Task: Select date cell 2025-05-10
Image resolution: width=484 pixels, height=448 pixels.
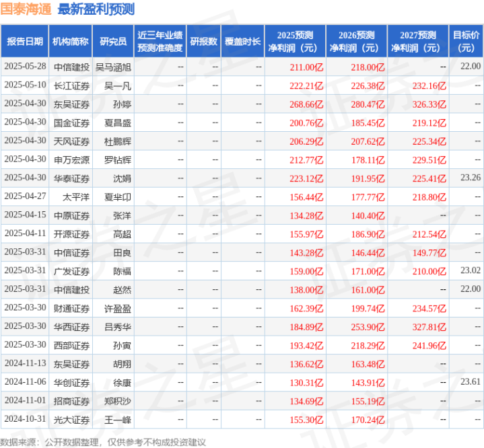Action: [25, 85]
